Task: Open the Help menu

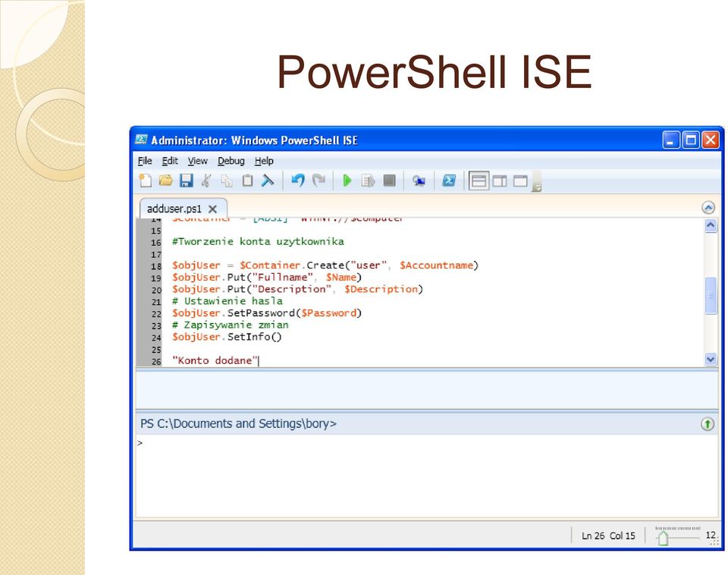Action: point(264,161)
